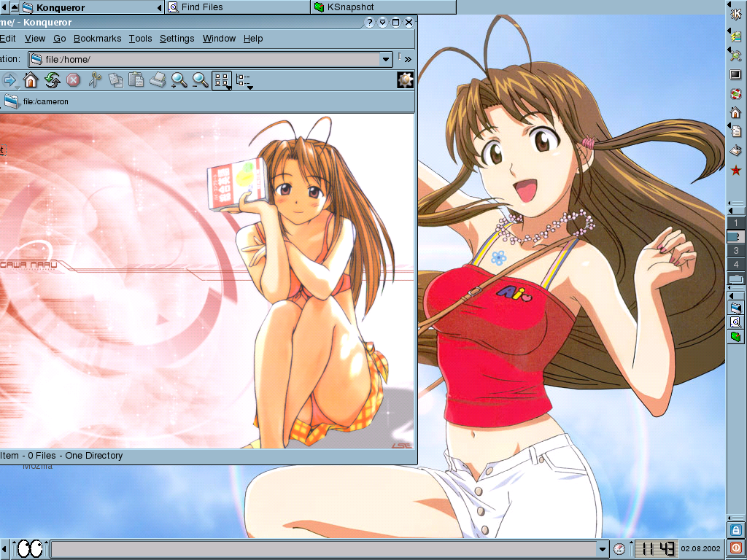
Task: Expand the Location bar history dropdown
Action: tap(386, 60)
